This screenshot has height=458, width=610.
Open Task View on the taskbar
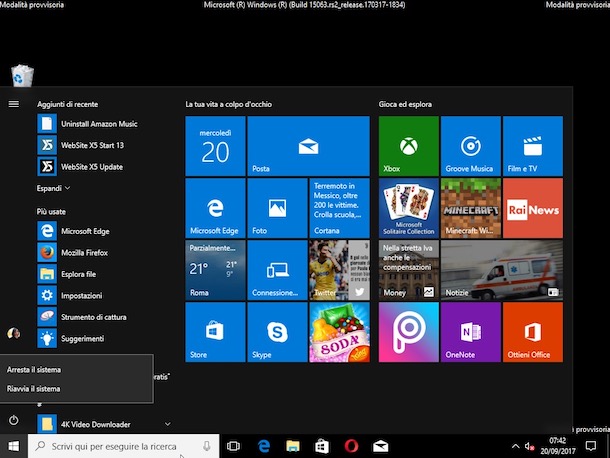coord(233,446)
